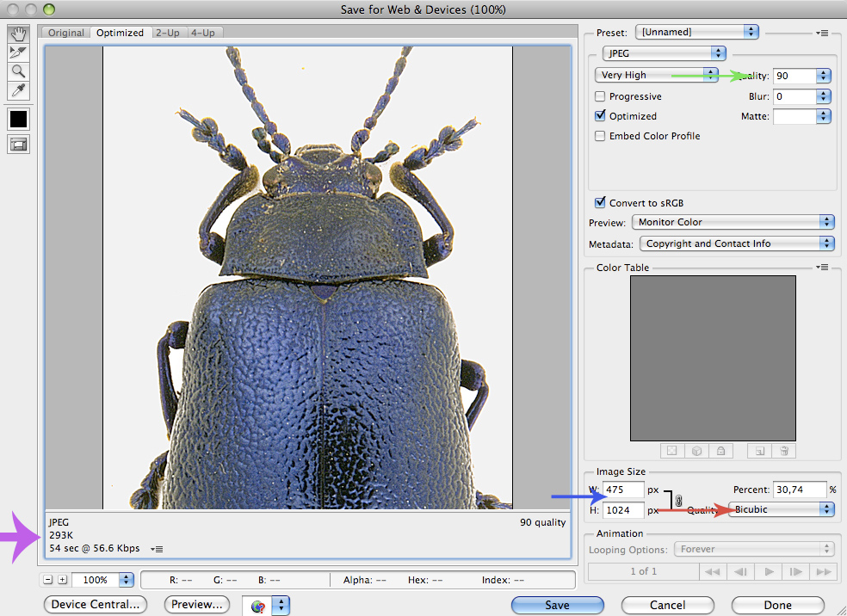Image resolution: width=847 pixels, height=616 pixels.
Task: Toggle slices visibility icon
Action: pyautogui.click(x=18, y=145)
